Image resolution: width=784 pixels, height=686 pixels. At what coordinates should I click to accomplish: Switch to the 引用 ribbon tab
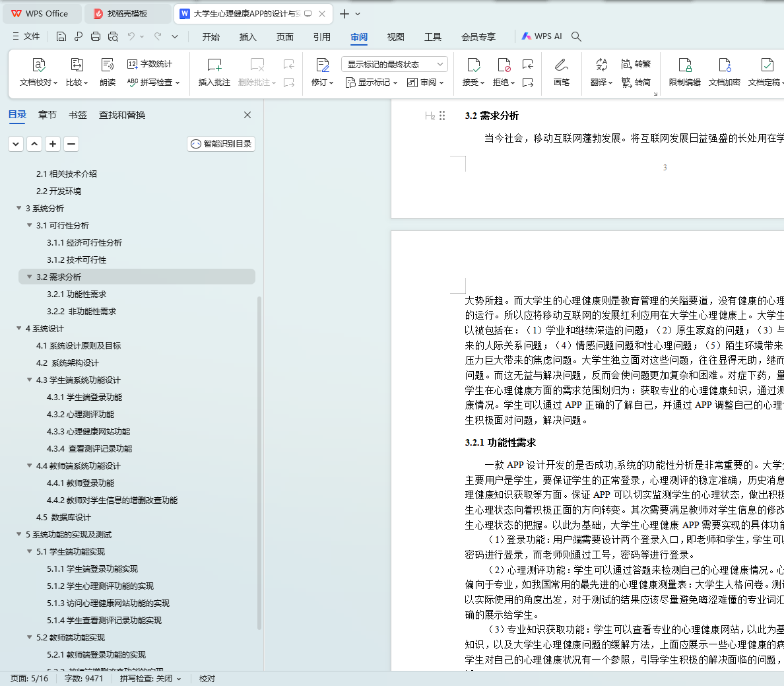click(x=322, y=37)
